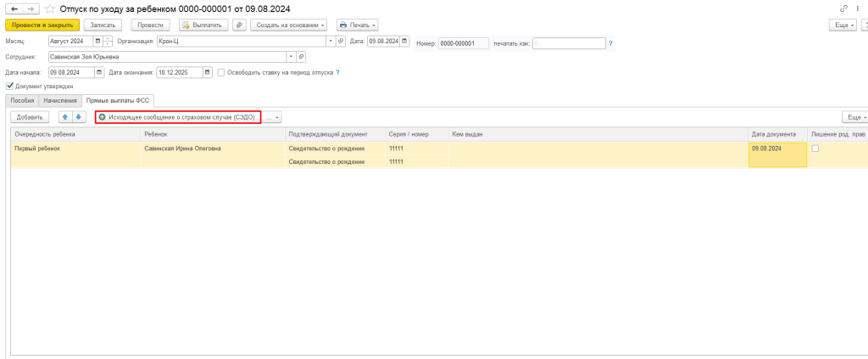
Task: Click the back navigation arrow
Action: click(14, 8)
